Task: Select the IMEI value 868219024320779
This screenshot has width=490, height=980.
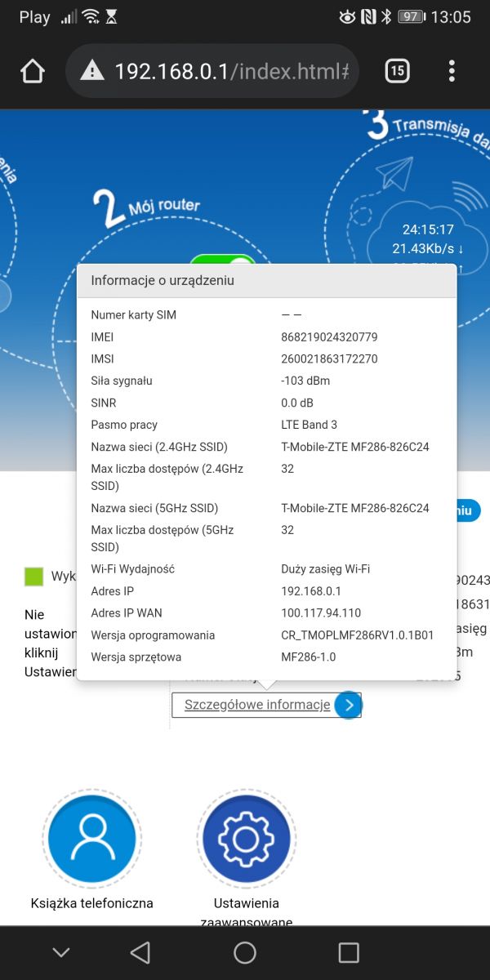Action: point(329,336)
